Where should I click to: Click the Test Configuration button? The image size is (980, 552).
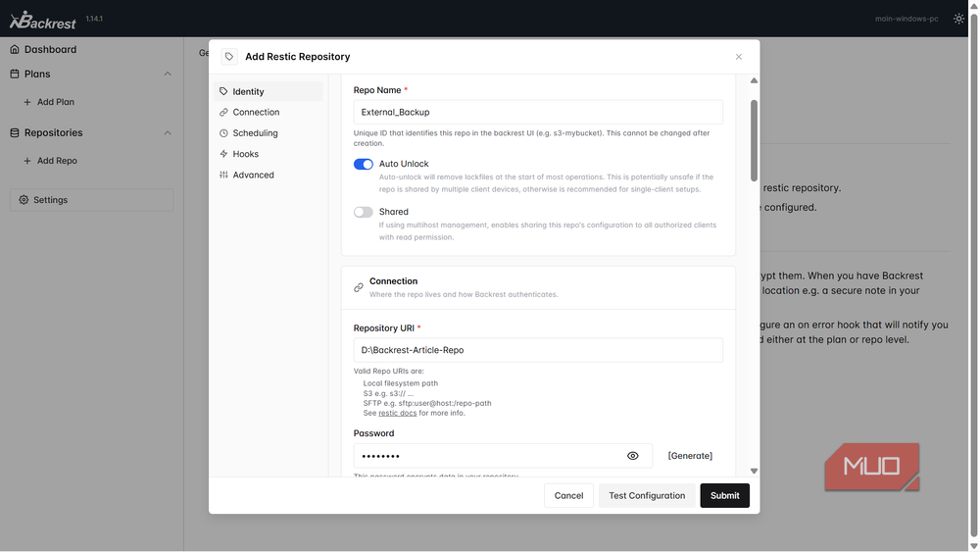click(x=647, y=496)
